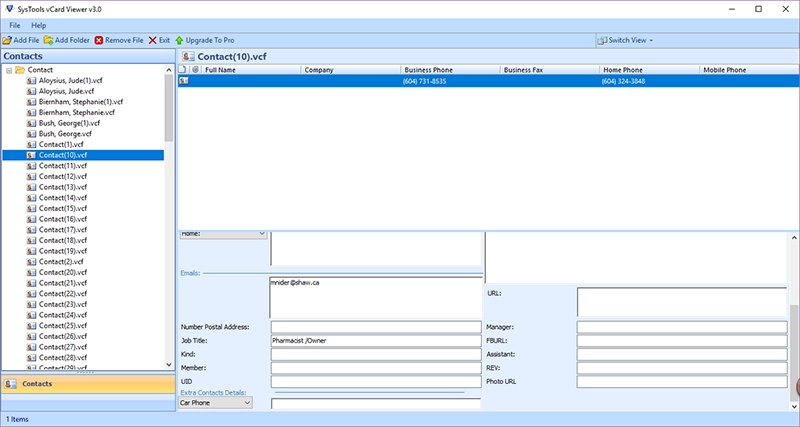Click the document type column header icon
The image size is (800, 427).
(183, 70)
